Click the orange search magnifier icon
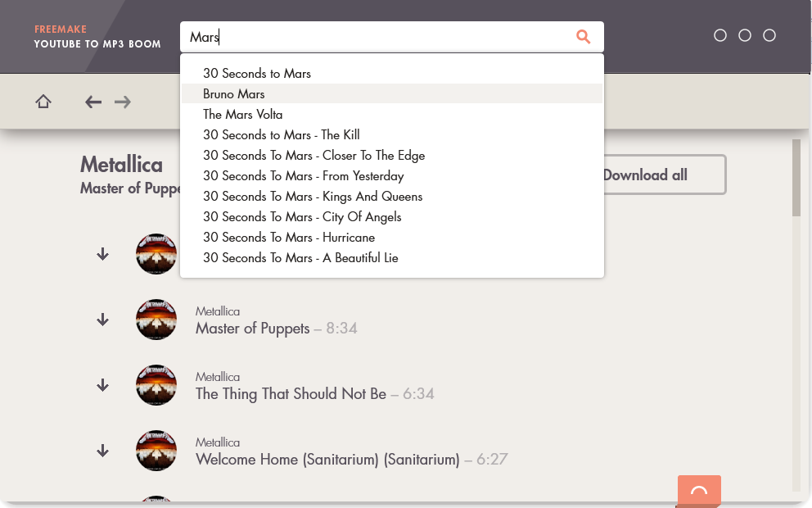This screenshot has width=812, height=508. pos(583,37)
